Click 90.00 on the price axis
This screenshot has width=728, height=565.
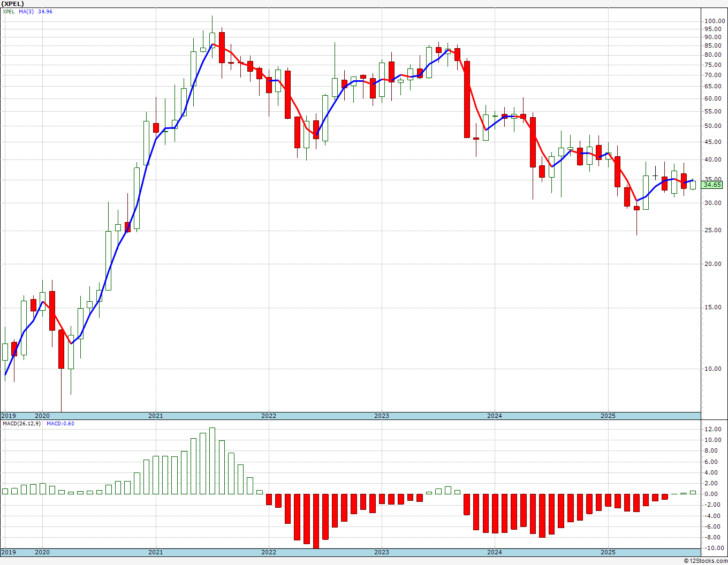[713, 37]
